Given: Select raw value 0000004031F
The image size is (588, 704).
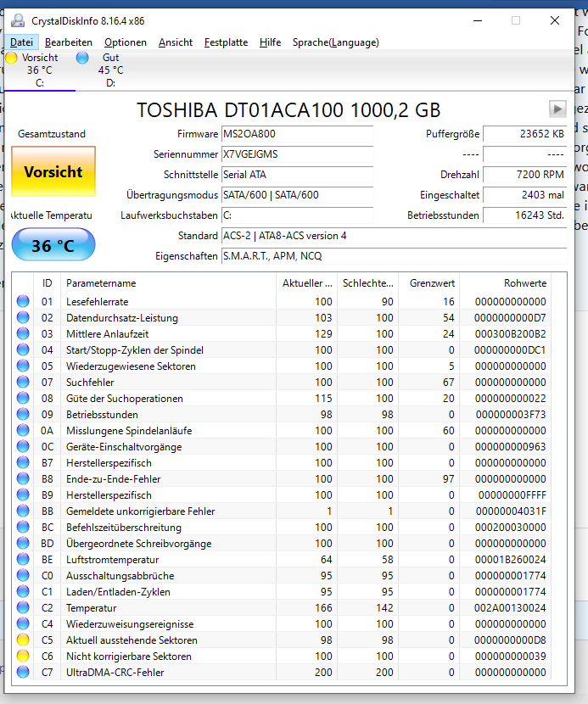Looking at the screenshot, I should coord(511,511).
